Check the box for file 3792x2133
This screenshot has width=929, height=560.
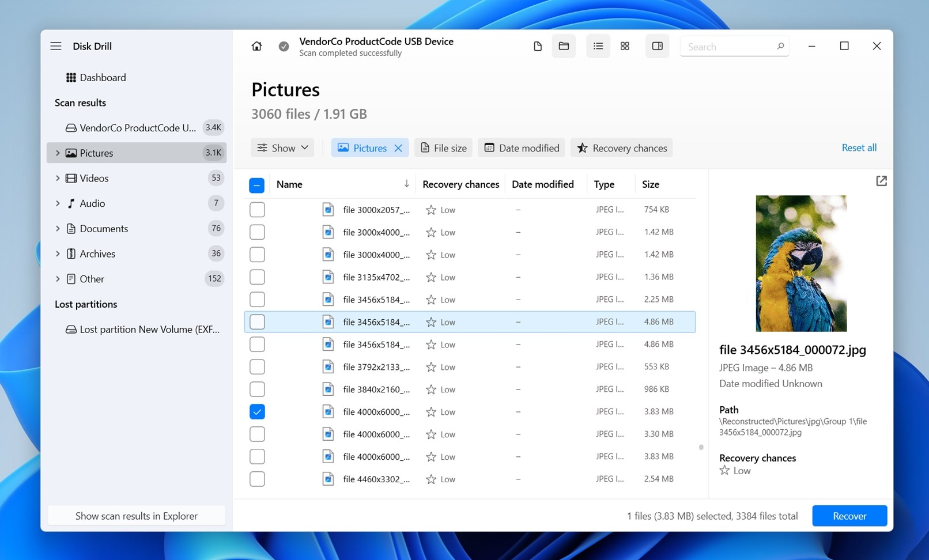[257, 367]
